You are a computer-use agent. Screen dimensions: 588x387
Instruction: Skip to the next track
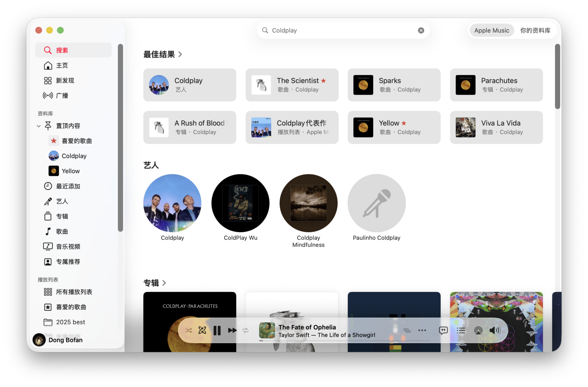tap(232, 331)
